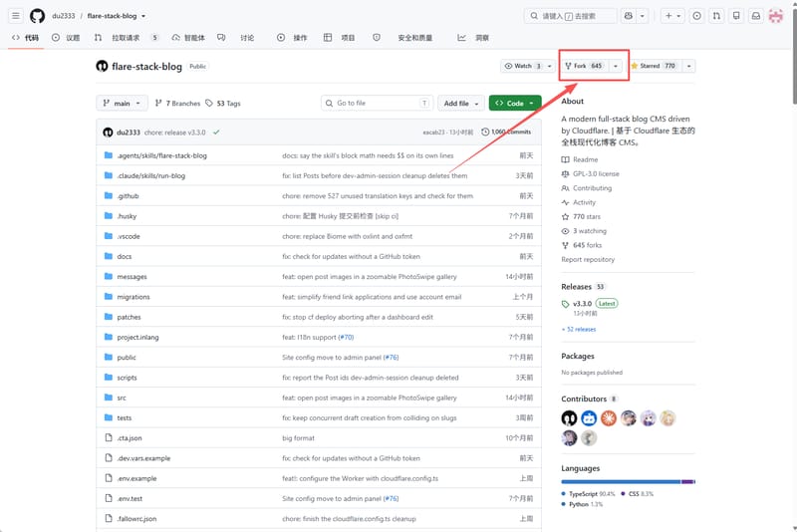This screenshot has height=532, width=797.
Task: Click the Fork 645 button
Action: coord(584,66)
